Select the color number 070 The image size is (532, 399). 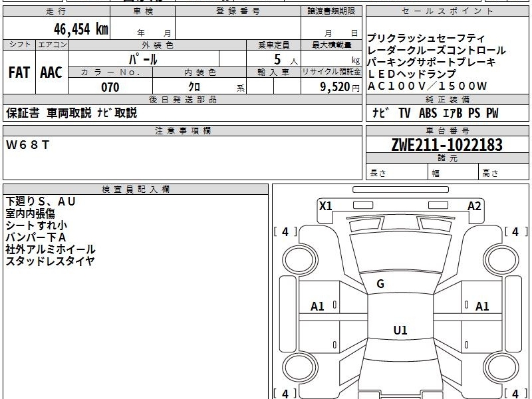(110, 87)
